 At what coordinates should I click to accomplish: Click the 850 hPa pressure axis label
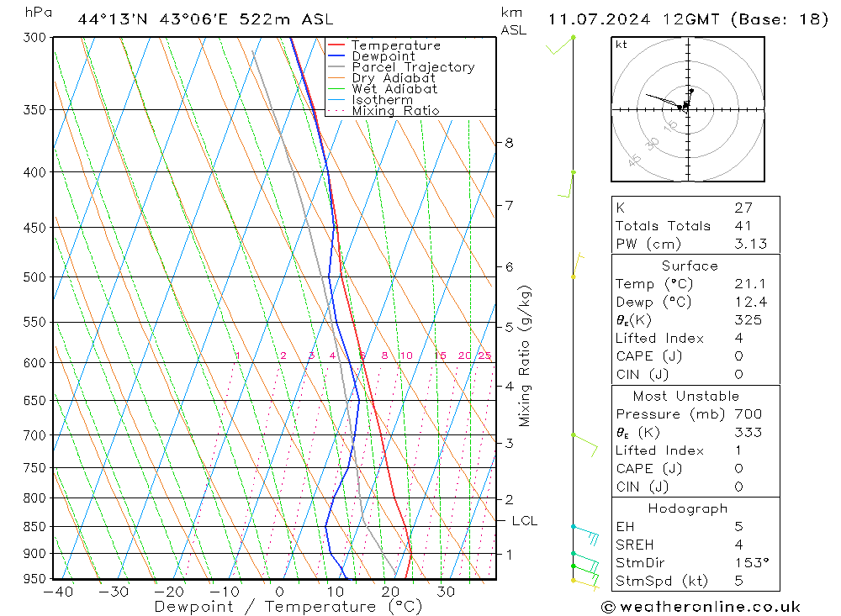[x=34, y=526]
